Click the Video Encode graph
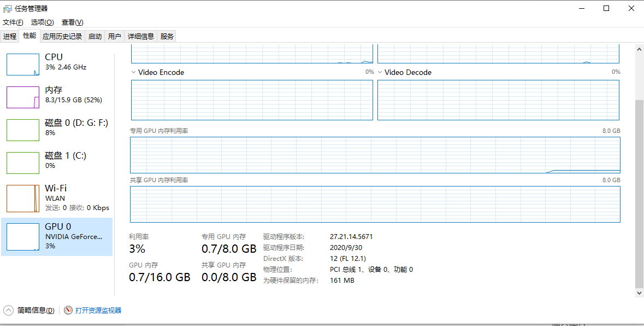This screenshot has height=326, width=644. click(252, 100)
